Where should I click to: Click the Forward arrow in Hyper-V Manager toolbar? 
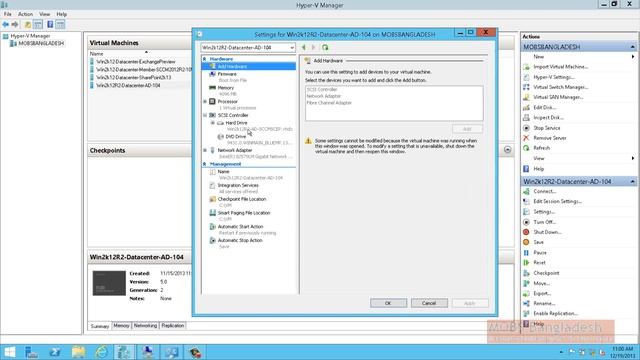[15, 24]
